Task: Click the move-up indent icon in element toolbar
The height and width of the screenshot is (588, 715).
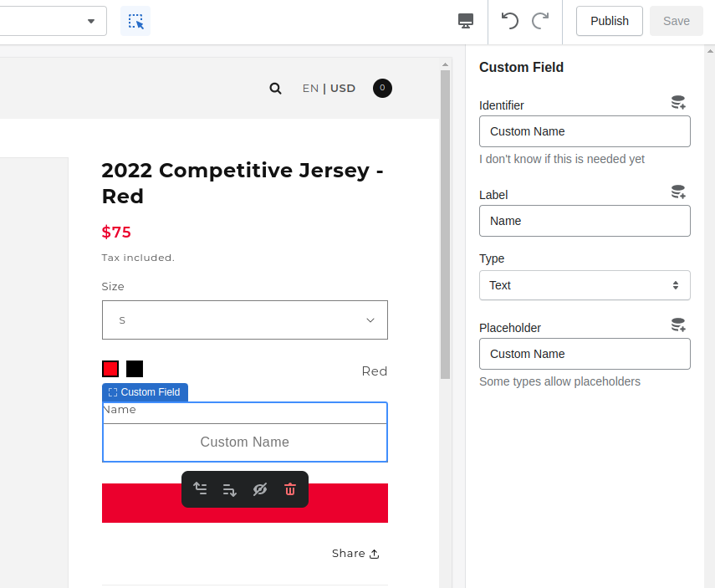Action: pyautogui.click(x=200, y=489)
